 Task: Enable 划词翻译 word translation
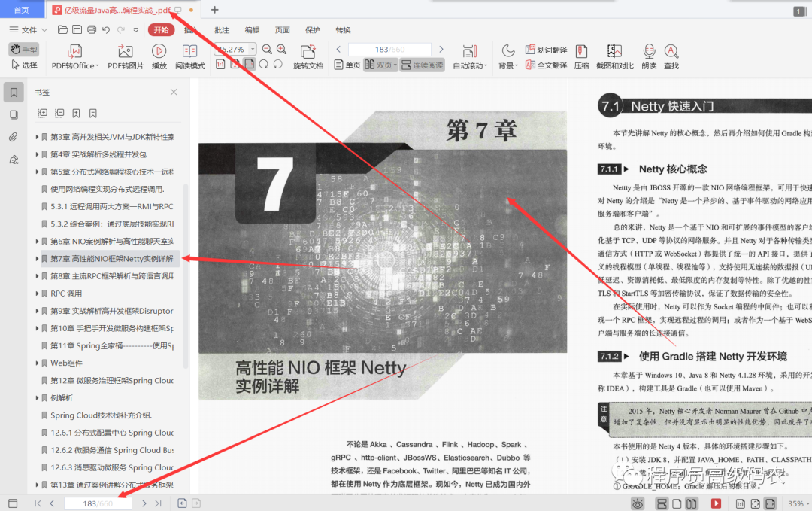(547, 50)
